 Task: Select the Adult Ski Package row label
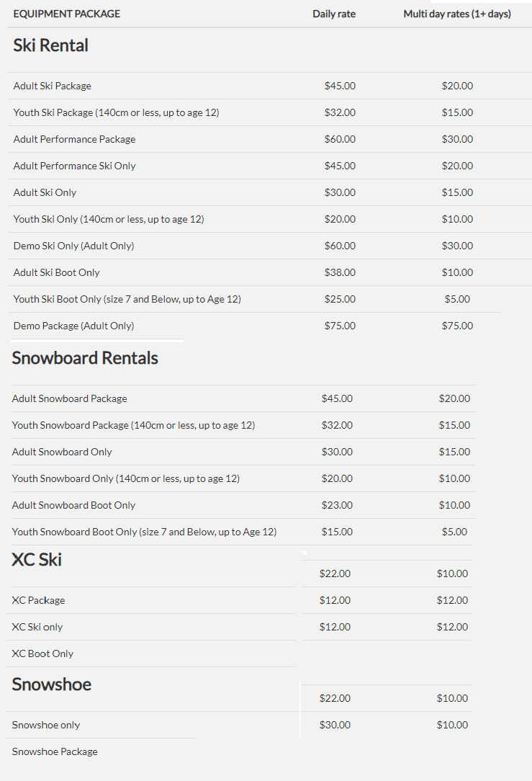pos(53,86)
